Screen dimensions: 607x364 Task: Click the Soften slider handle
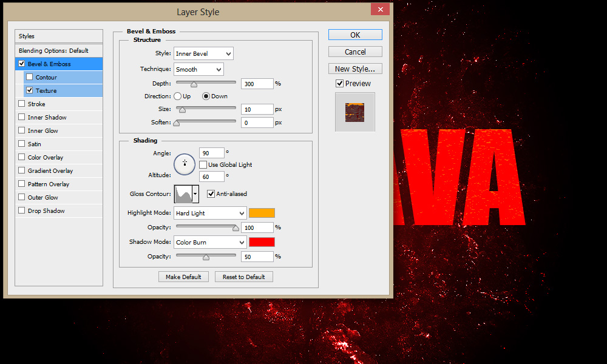coord(177,123)
